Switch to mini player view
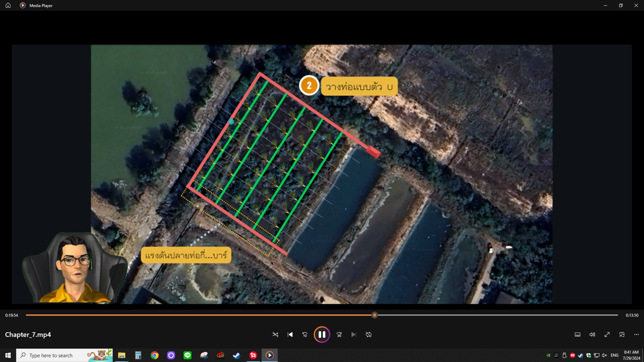Image resolution: width=644 pixels, height=362 pixels. pos(622,334)
